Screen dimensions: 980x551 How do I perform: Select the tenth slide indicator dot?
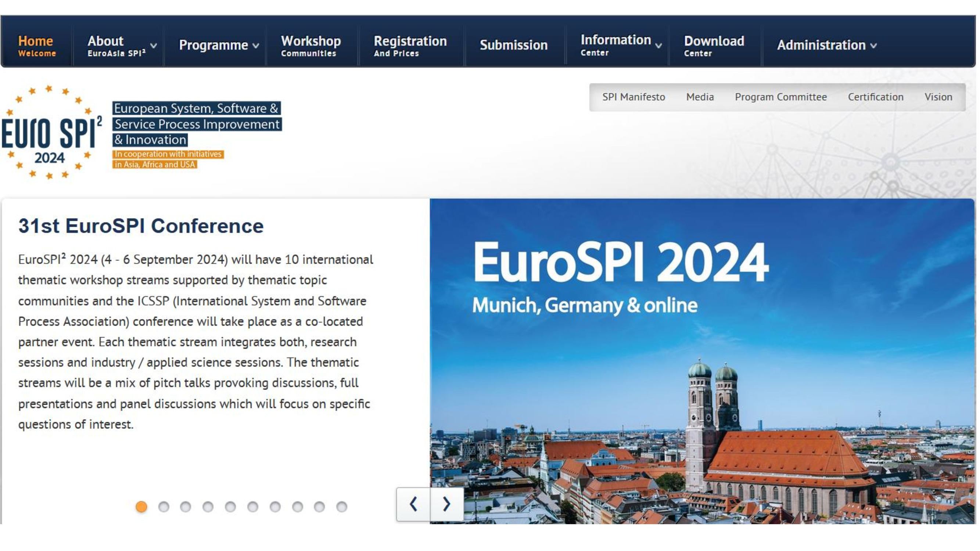coord(342,507)
